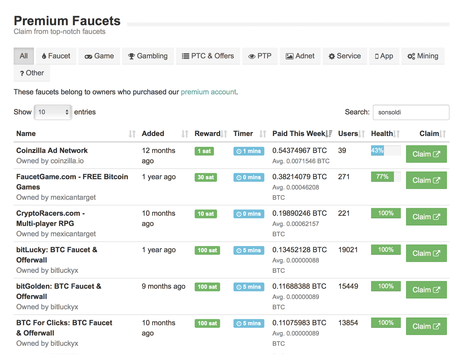Select 0.19890246 BTC paid value

pyautogui.click(x=299, y=213)
